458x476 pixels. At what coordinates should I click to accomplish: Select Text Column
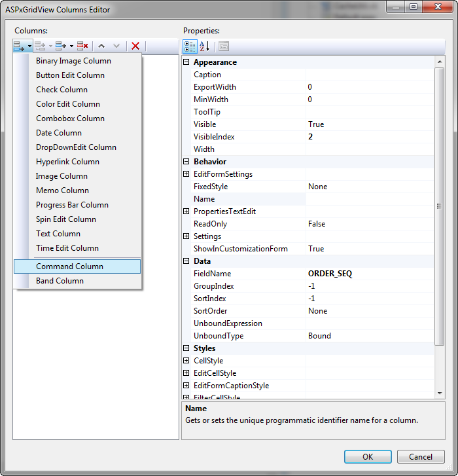pyautogui.click(x=58, y=234)
